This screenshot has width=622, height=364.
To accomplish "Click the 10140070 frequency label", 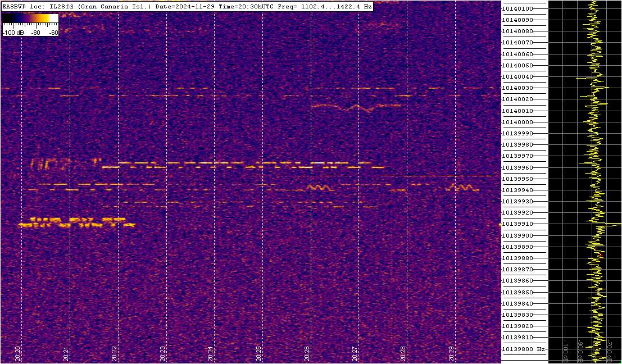I will point(517,43).
